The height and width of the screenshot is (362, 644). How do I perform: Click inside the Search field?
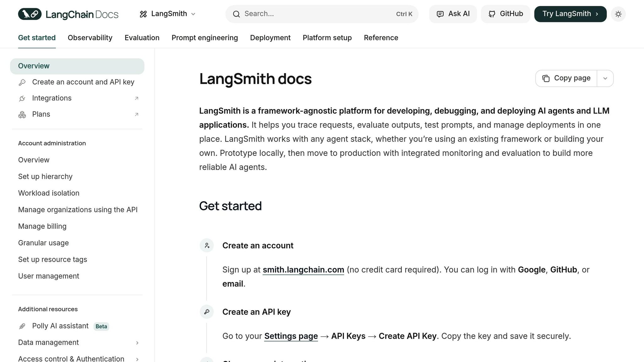314,14
